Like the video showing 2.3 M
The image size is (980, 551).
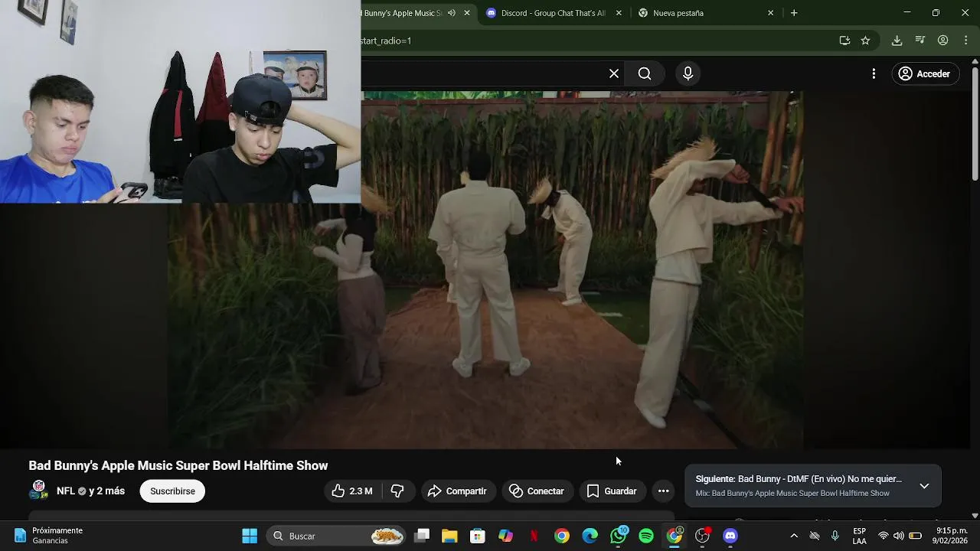(x=353, y=491)
